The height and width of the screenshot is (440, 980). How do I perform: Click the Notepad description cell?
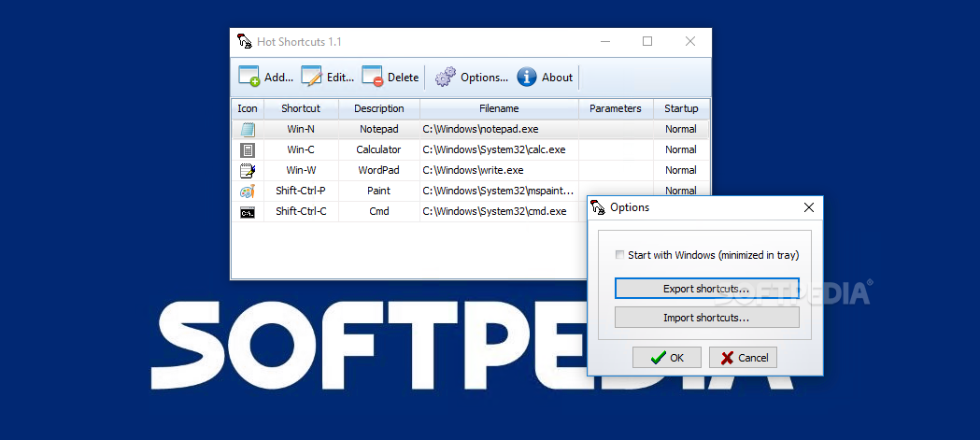point(379,129)
